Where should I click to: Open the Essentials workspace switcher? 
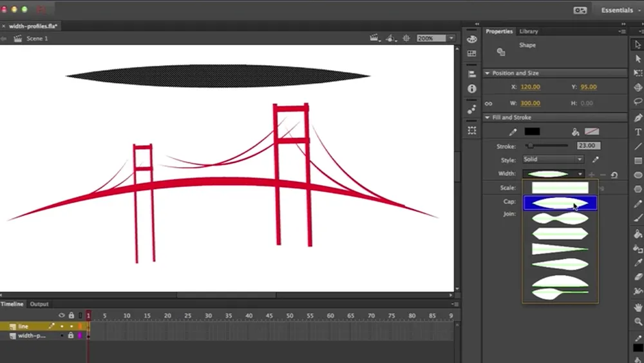(620, 10)
